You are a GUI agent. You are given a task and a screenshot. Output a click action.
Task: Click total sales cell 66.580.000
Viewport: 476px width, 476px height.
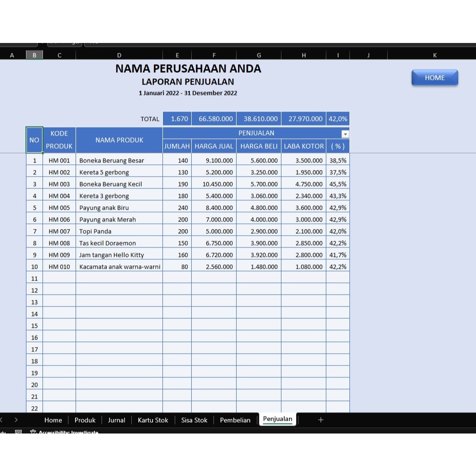coord(214,119)
